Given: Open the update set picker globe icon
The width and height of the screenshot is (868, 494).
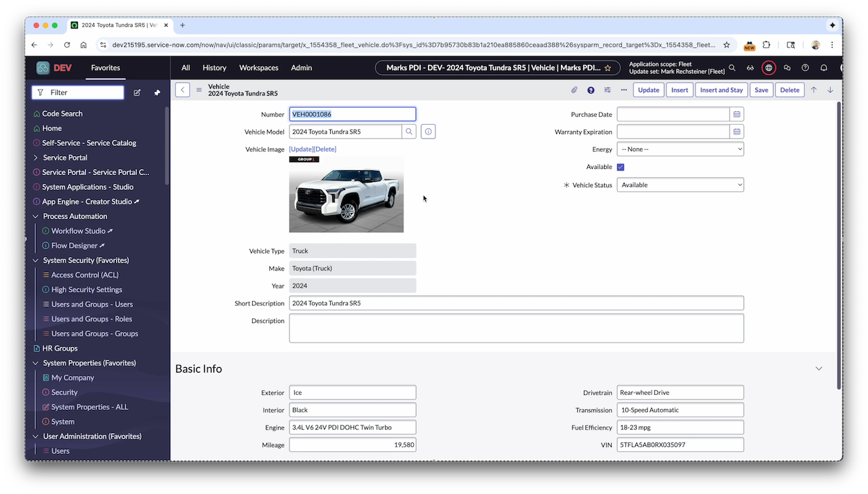Looking at the screenshot, I should click(x=768, y=67).
